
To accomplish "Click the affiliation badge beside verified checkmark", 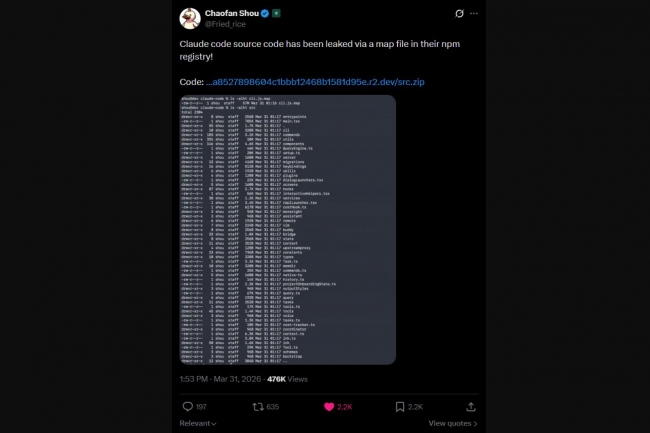I will [276, 14].
